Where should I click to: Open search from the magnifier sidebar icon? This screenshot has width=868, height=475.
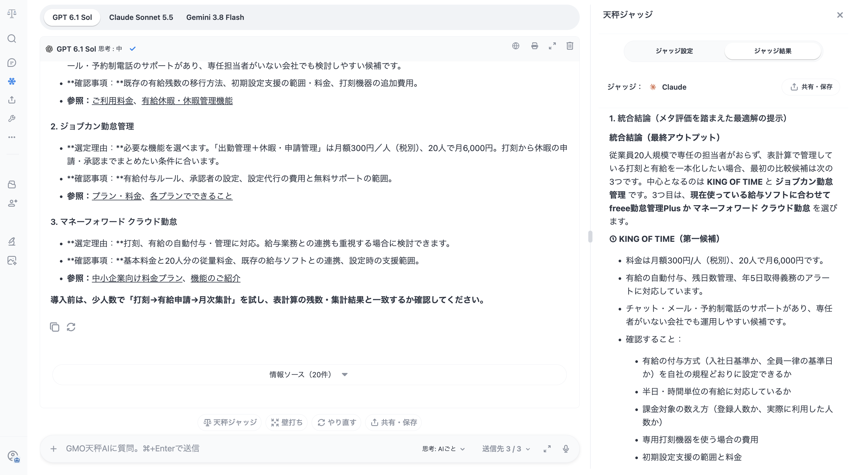[12, 39]
